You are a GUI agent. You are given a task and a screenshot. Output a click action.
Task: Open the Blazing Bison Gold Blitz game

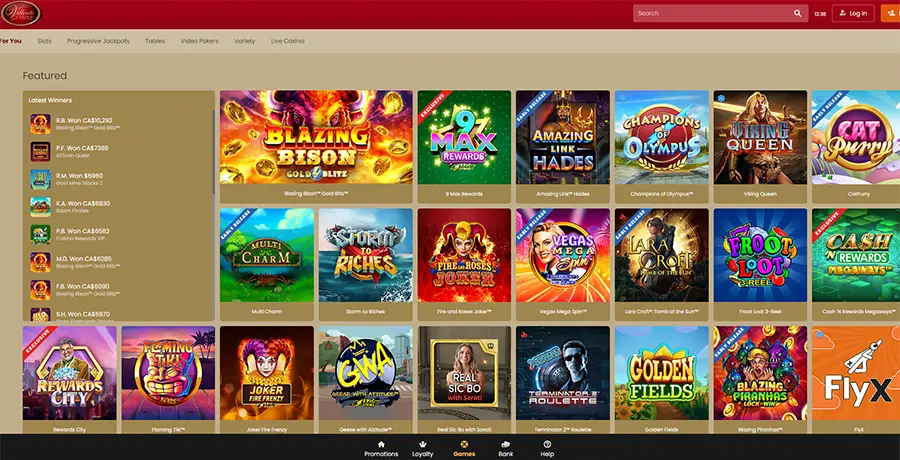(316, 137)
